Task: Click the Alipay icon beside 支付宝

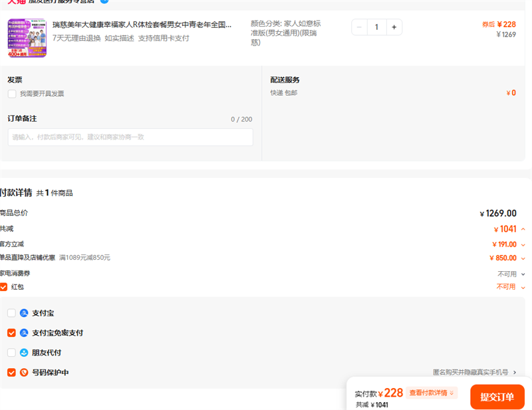Action: coord(24,313)
